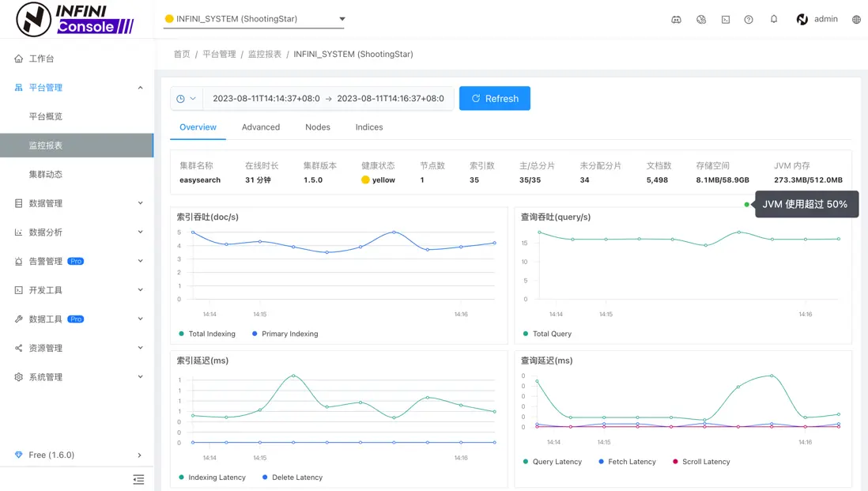This screenshot has width=868, height=491.
Task: Switch to the Indices tab
Action: pos(369,127)
